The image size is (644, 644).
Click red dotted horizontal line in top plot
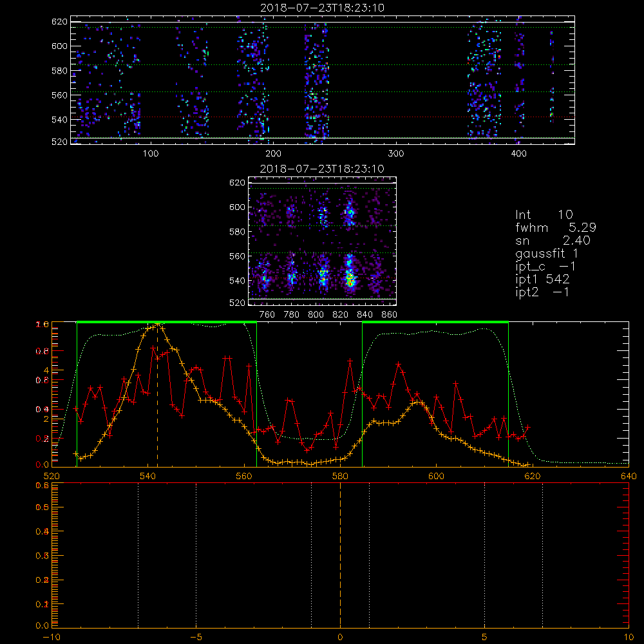pyautogui.click(x=323, y=117)
